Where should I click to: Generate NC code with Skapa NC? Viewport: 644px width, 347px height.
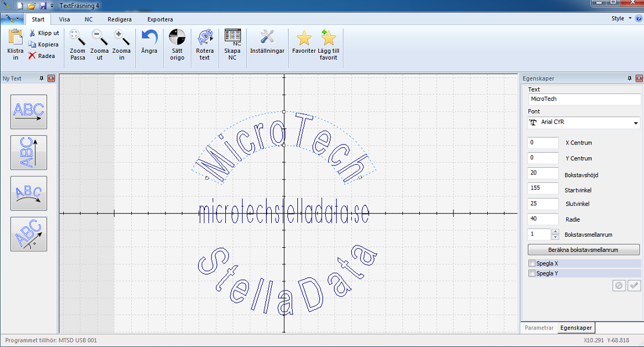click(232, 45)
